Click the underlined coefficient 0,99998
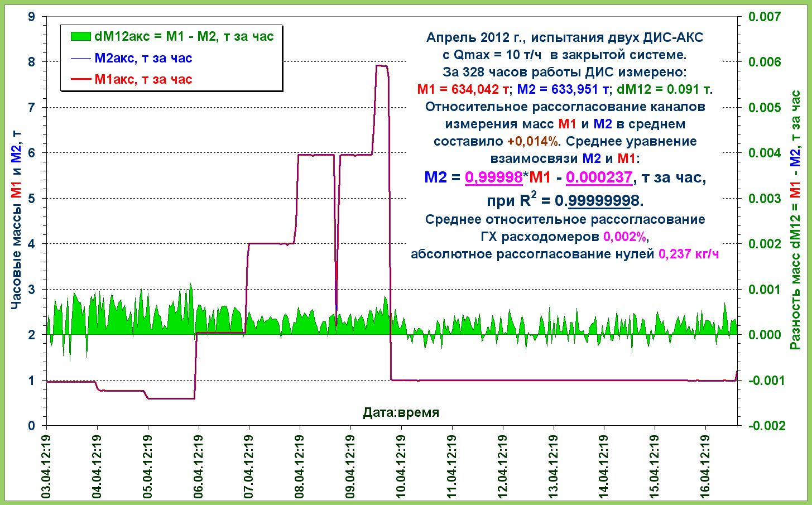The image size is (812, 505). [x=493, y=177]
